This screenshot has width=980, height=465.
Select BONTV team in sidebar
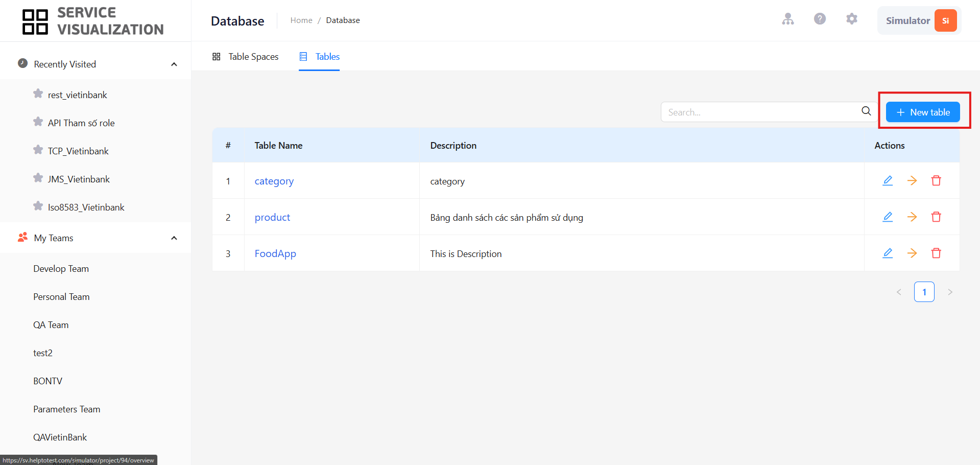point(47,381)
